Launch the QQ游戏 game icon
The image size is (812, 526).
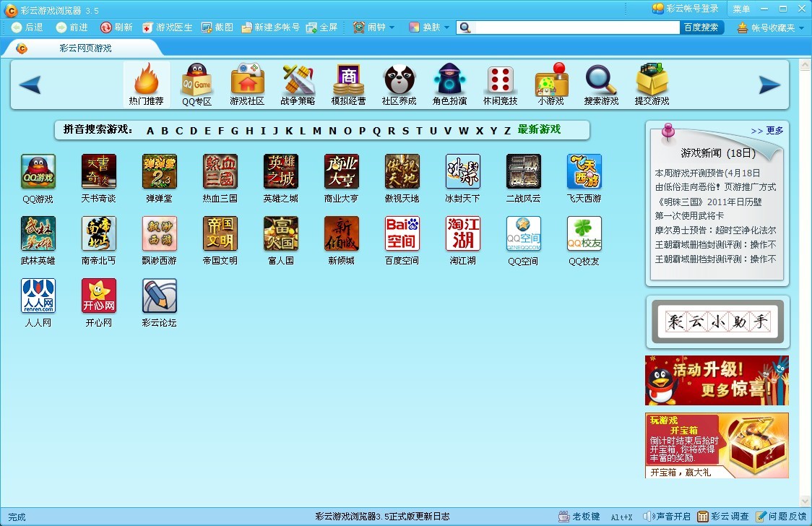pyautogui.click(x=38, y=171)
